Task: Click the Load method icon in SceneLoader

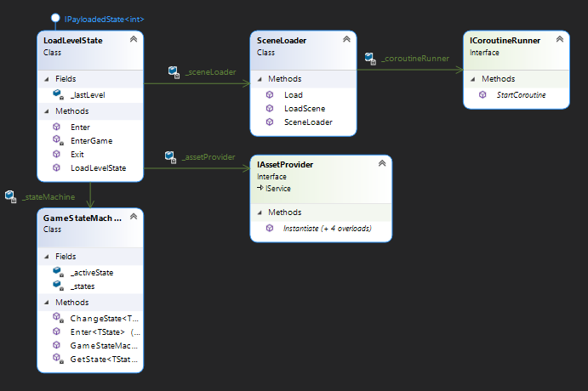Action: tap(269, 94)
